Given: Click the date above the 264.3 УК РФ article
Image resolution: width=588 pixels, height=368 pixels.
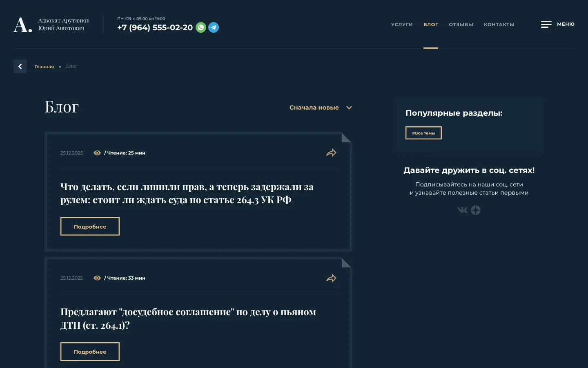Looking at the screenshot, I should [x=71, y=153].
